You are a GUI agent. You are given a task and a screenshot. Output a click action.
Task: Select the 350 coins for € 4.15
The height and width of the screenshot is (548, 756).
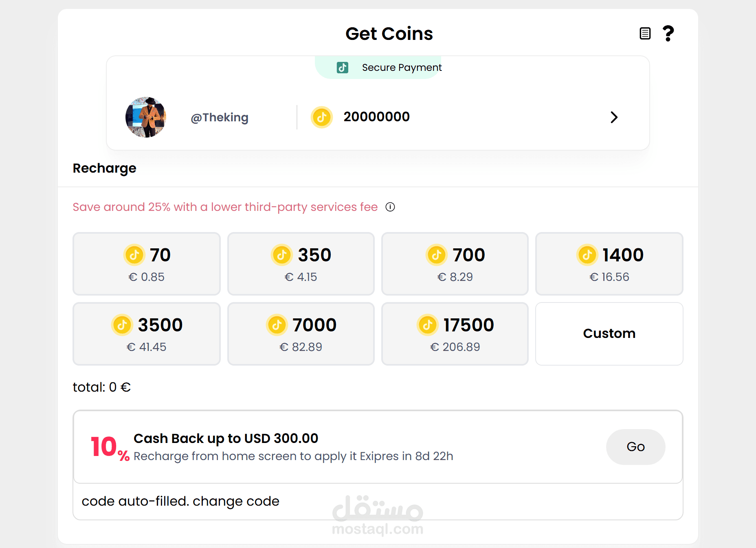click(301, 264)
